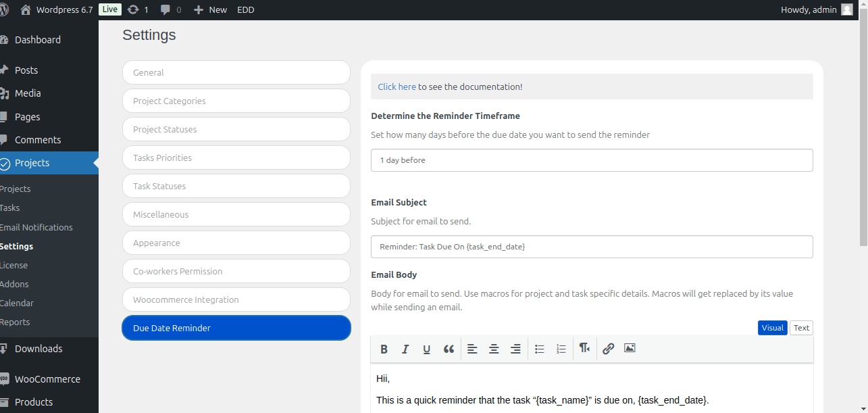Viewport: 868px width, 413px height.
Task: Click the WooCommerce sidebar icon
Action: click(5, 379)
